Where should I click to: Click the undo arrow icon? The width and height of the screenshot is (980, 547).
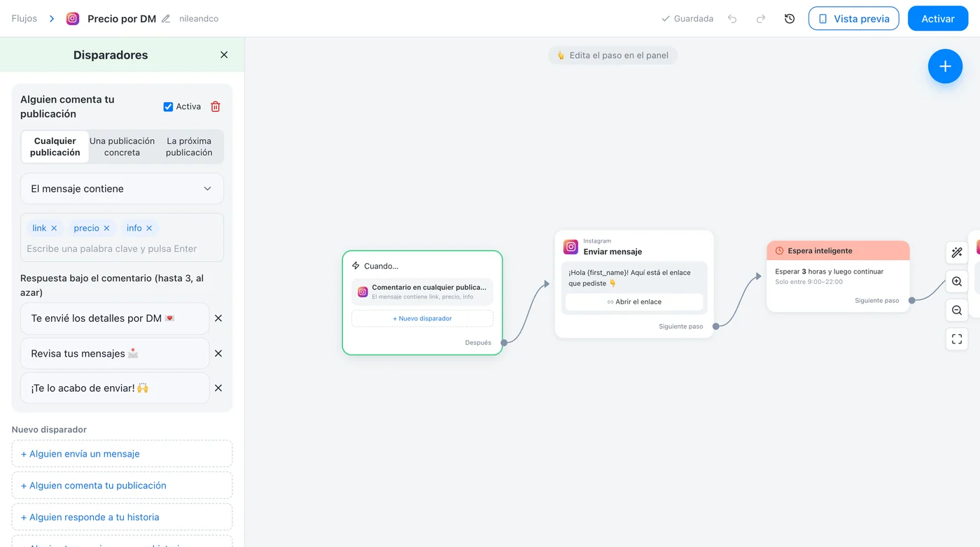(732, 19)
